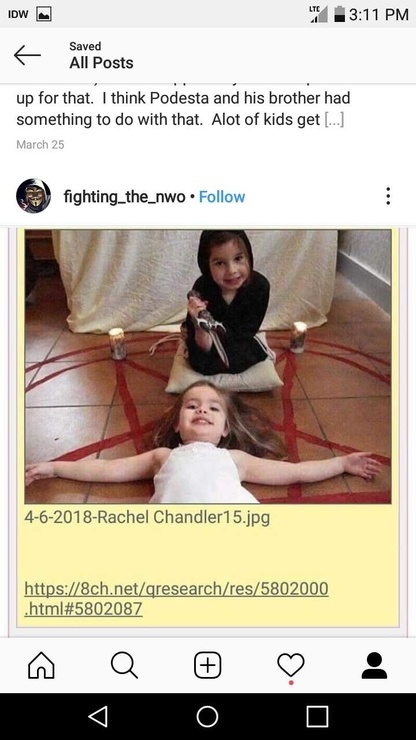Tap the back arrow in Saved header

click(27, 56)
